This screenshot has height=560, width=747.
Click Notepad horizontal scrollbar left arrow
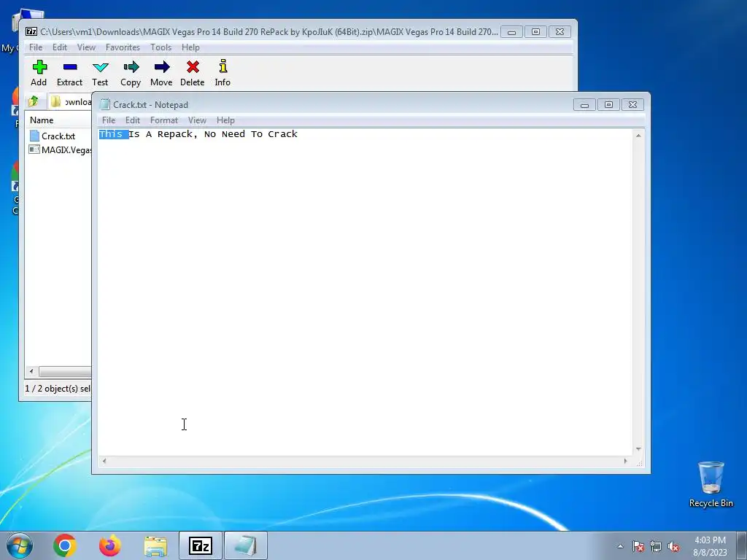(104, 461)
